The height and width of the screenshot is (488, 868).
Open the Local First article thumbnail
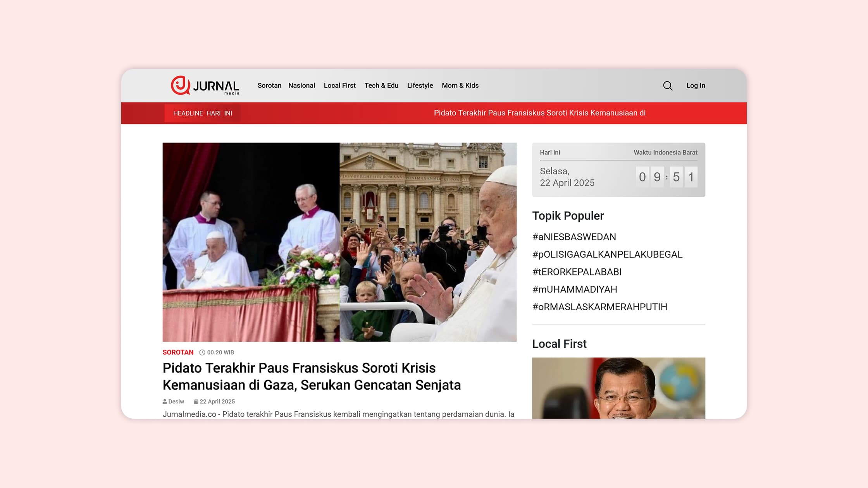[618, 388]
